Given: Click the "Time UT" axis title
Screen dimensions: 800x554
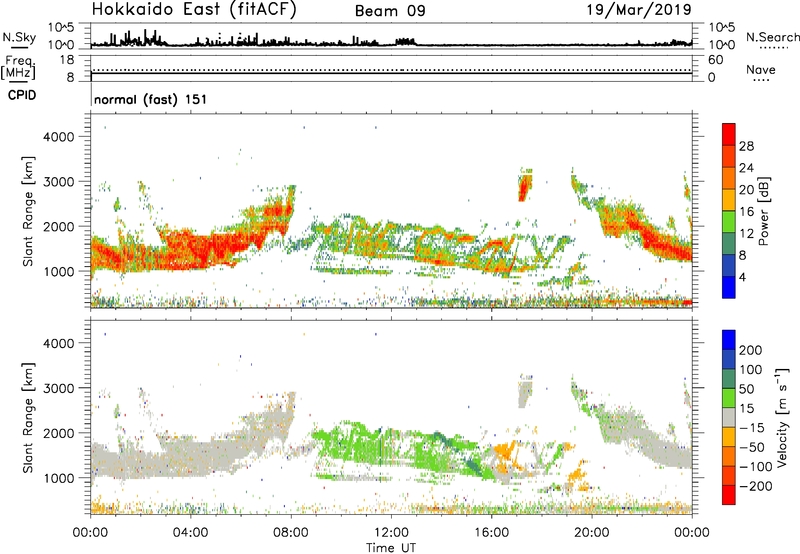Looking at the screenshot, I should click(x=391, y=548).
